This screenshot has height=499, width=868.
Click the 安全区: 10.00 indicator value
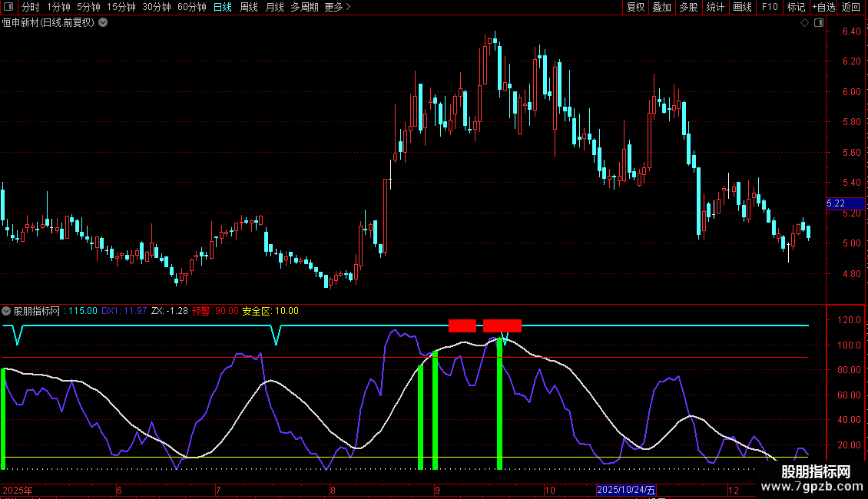pos(270,311)
